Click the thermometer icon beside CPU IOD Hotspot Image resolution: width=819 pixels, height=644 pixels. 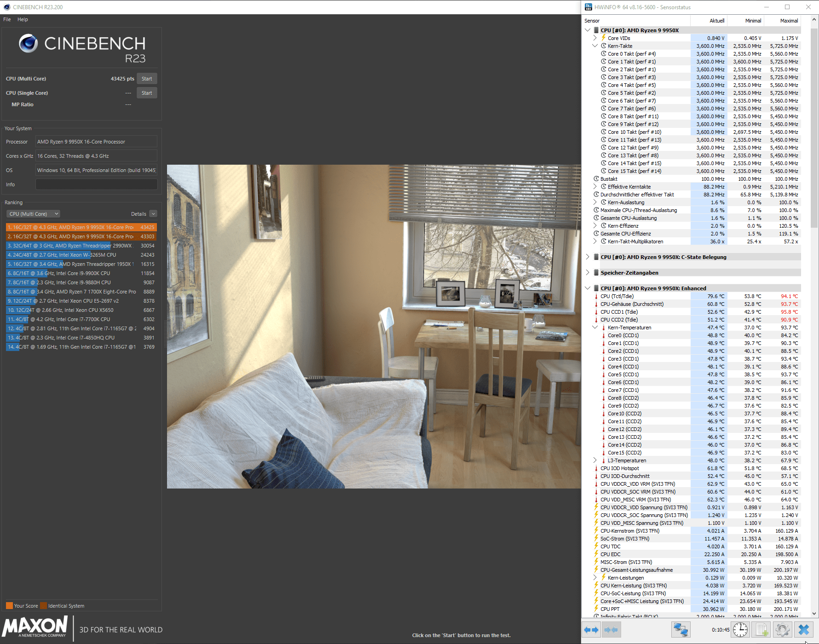[x=596, y=468]
